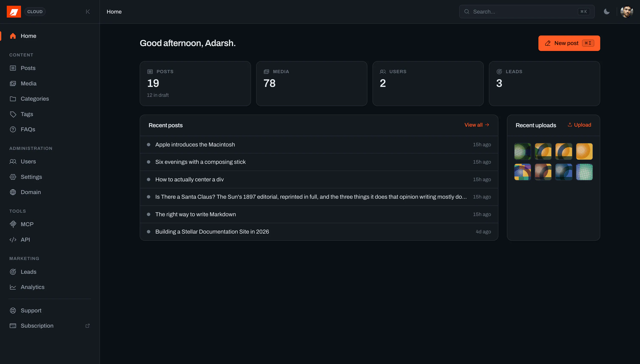Click the orange app logo
The width and height of the screenshot is (640, 364).
pyautogui.click(x=14, y=12)
